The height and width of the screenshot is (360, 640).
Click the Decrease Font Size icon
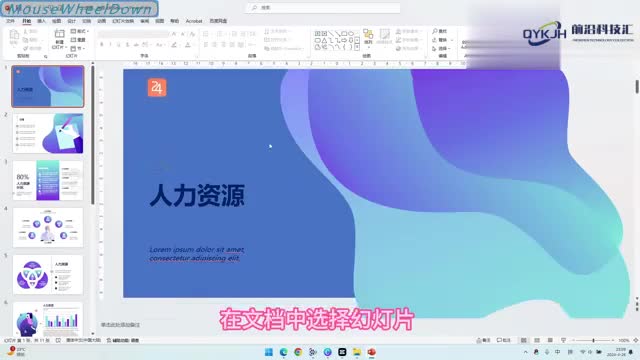coord(183,34)
